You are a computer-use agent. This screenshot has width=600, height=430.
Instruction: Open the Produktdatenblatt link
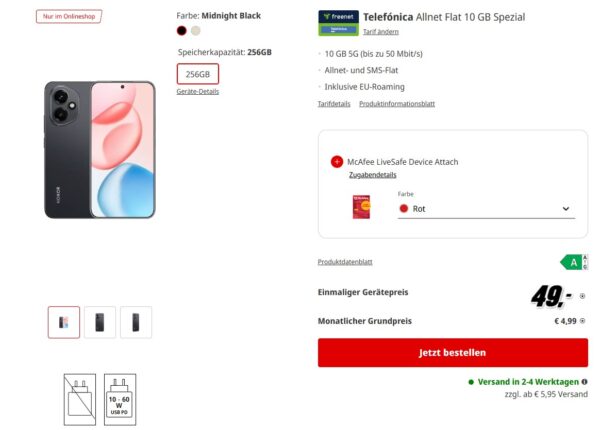point(345,262)
